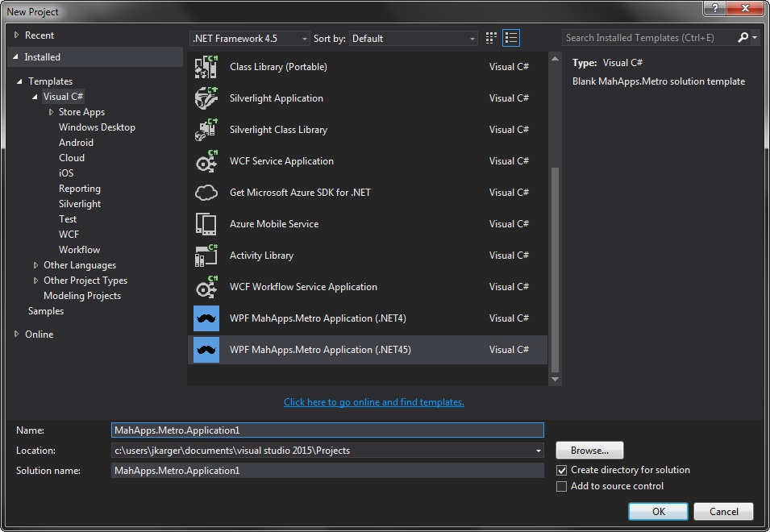Select the Azure Mobile Service template name
The width and height of the screenshot is (770, 532).
click(274, 224)
